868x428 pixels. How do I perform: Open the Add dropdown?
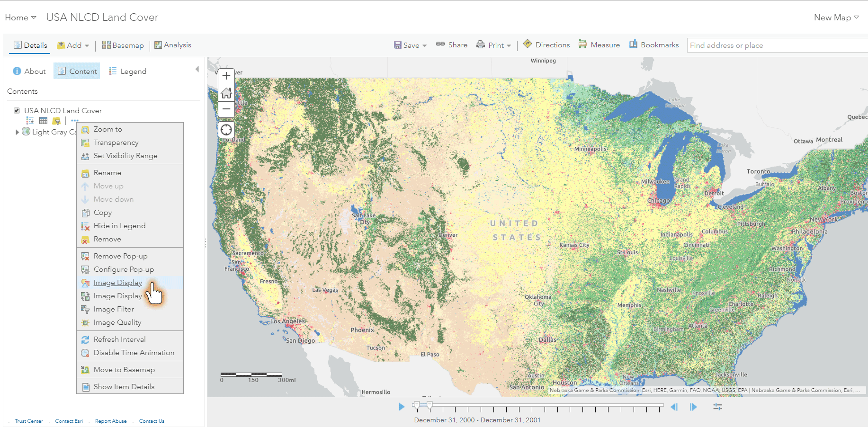(73, 45)
